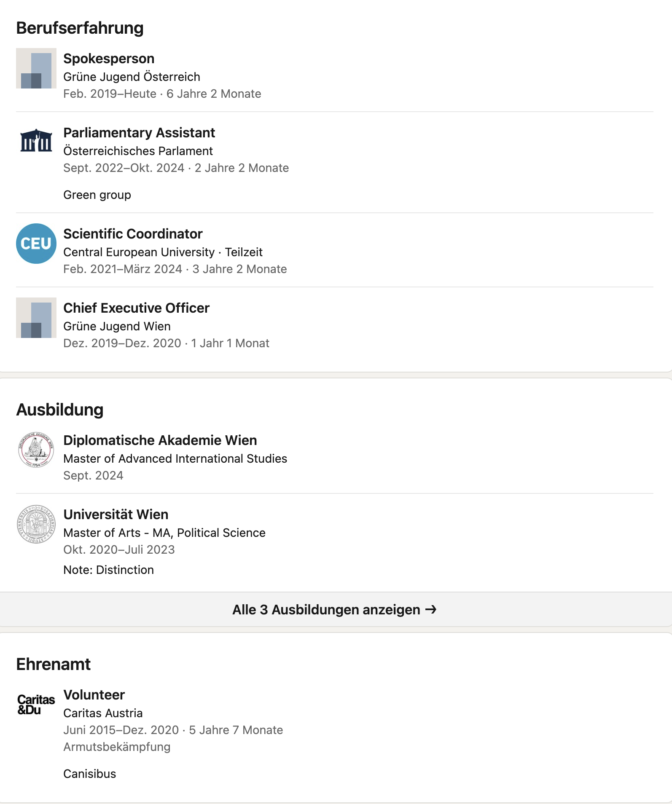Viewport: 672px width, 804px height.
Task: Click the Grüne Jugend Österreich company name
Action: pyautogui.click(x=132, y=77)
